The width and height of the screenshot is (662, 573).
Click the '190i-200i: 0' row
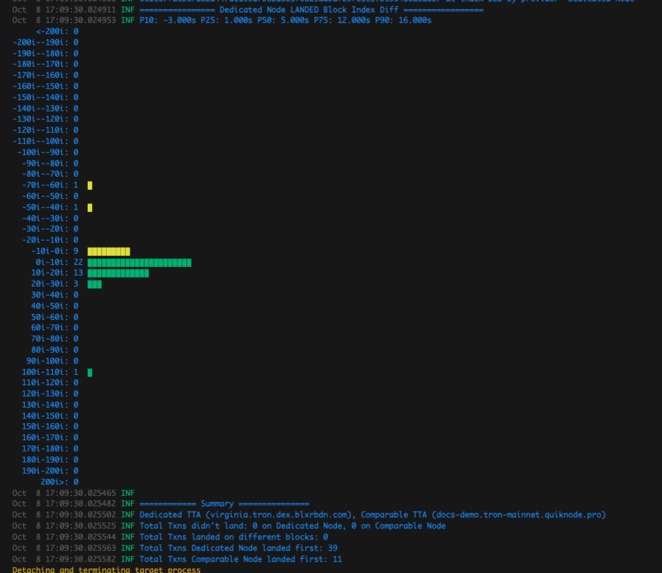50,470
